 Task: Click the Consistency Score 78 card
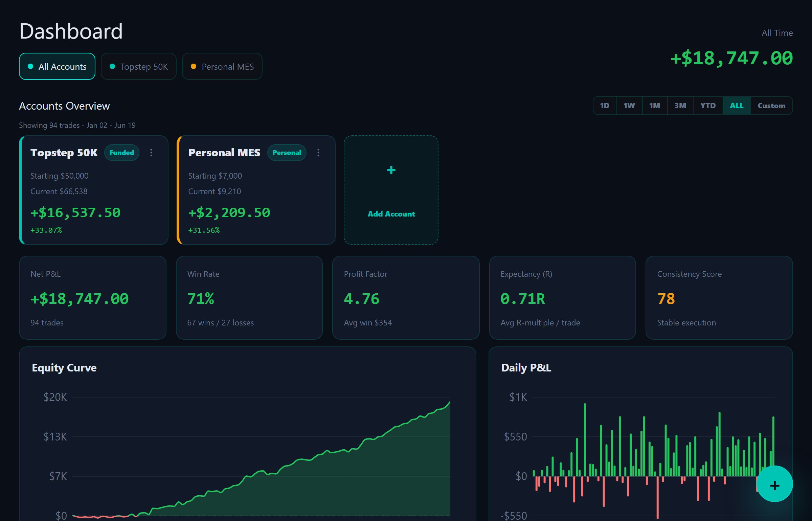point(719,298)
